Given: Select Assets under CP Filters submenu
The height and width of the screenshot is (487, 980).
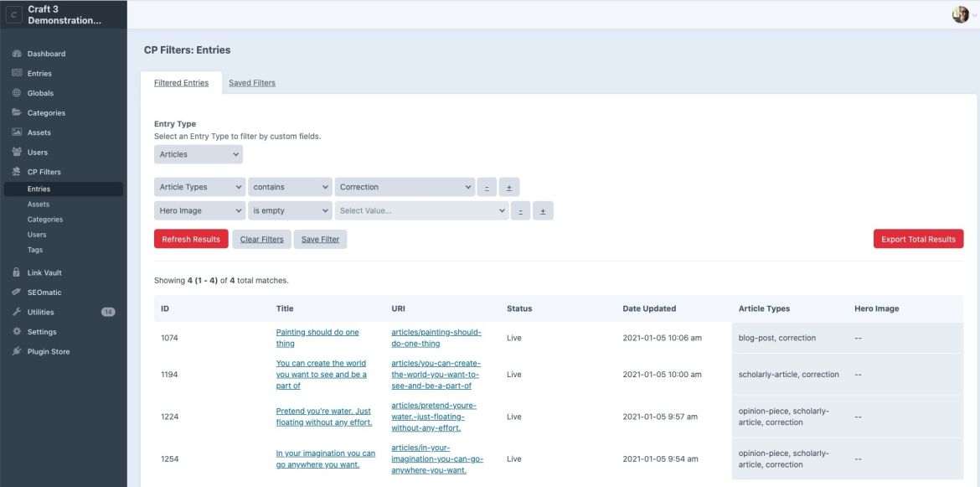Looking at the screenshot, I should tap(39, 204).
